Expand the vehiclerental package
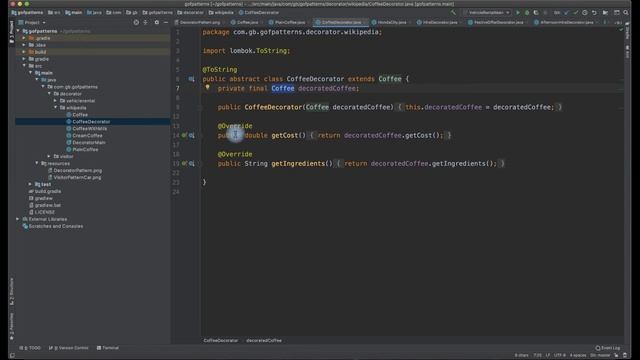 (56, 100)
